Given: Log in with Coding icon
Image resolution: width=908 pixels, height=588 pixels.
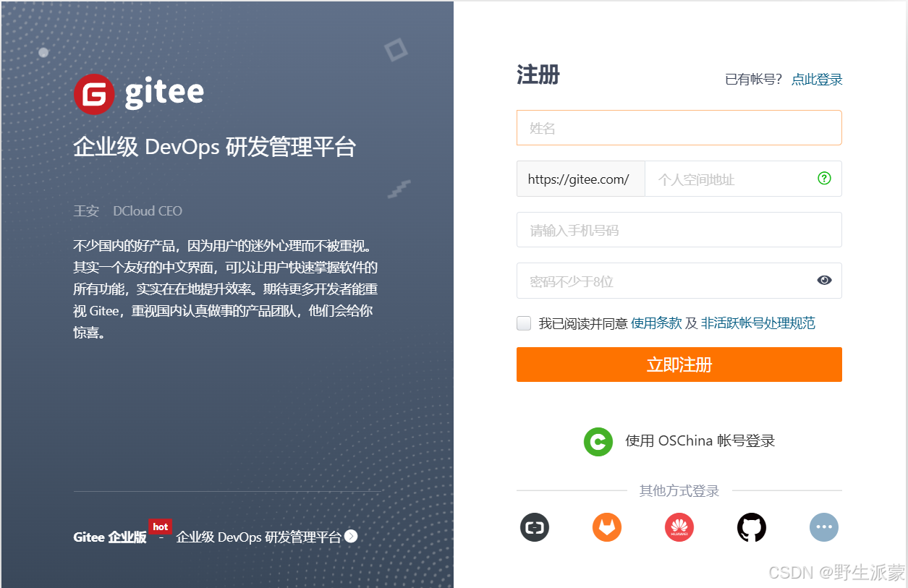Looking at the screenshot, I should (535, 527).
